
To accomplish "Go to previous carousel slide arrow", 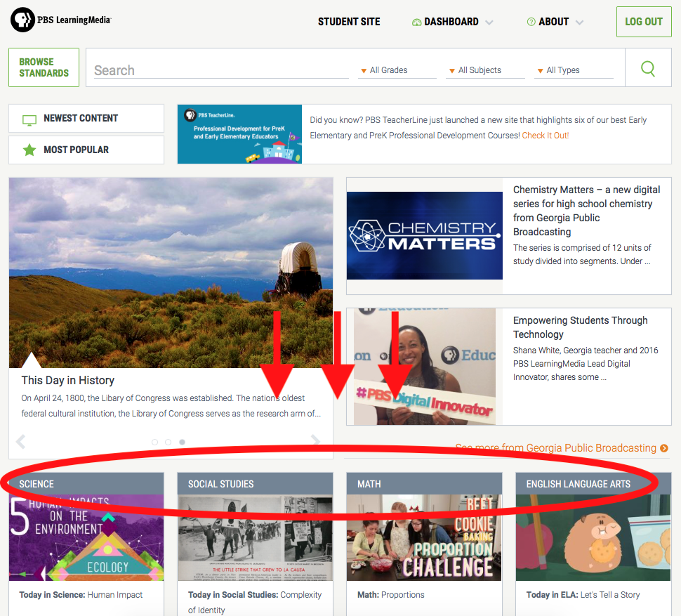I will click(x=20, y=441).
